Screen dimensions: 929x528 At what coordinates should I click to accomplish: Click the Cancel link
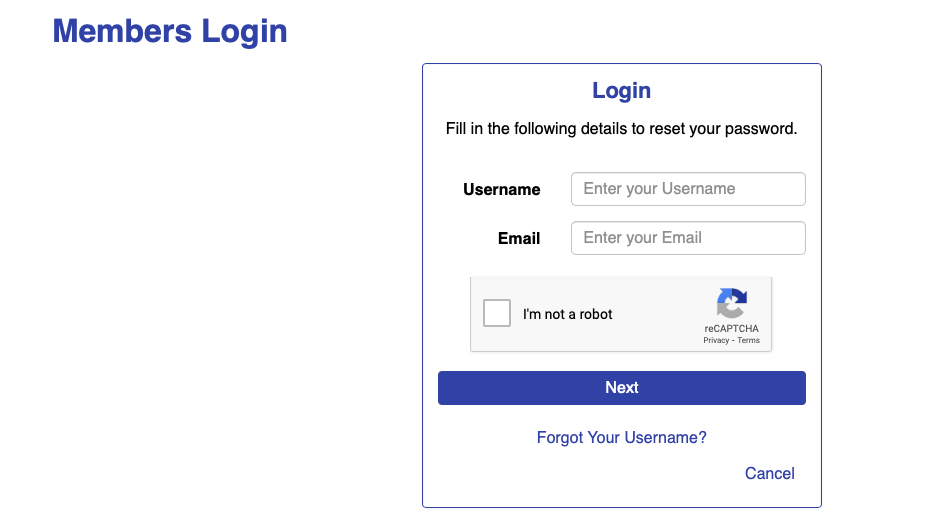770,473
